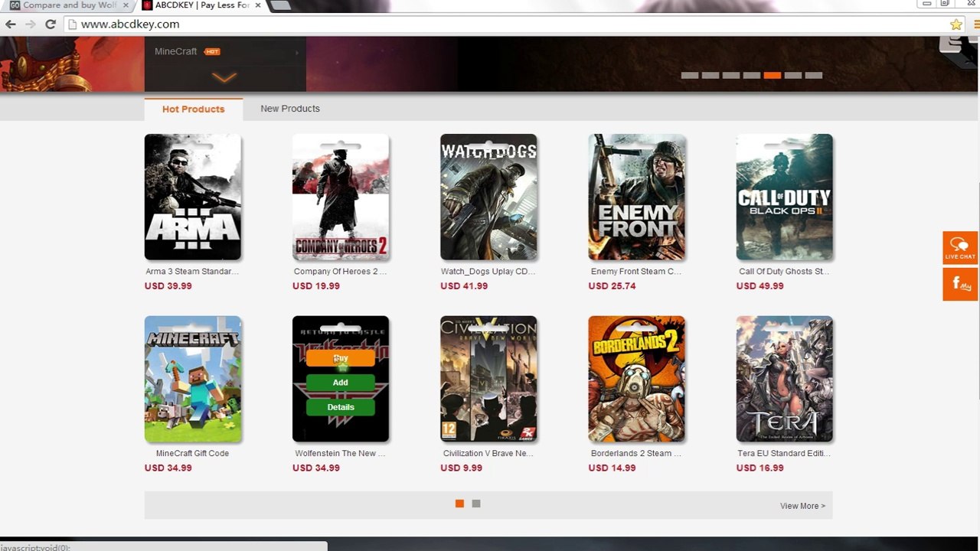Image resolution: width=980 pixels, height=551 pixels.
Task: Click the USD 39.99 price of Arma 3
Action: click(168, 286)
